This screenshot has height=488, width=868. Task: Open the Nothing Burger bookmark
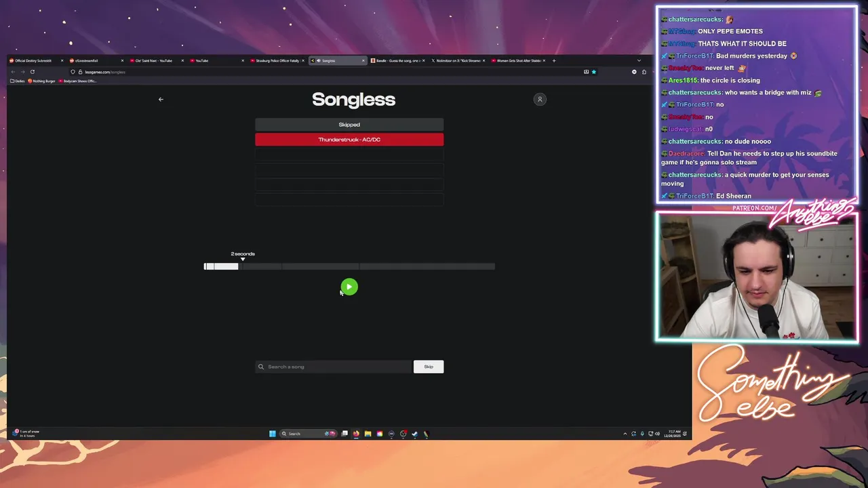click(42, 81)
